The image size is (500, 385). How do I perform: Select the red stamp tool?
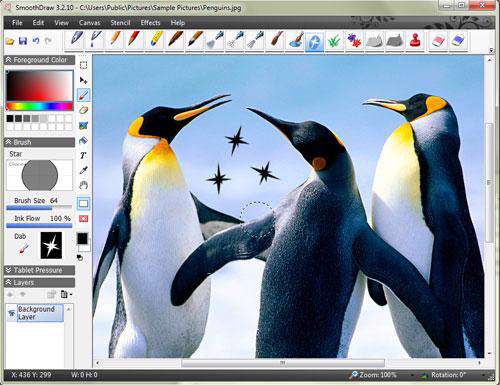point(414,41)
